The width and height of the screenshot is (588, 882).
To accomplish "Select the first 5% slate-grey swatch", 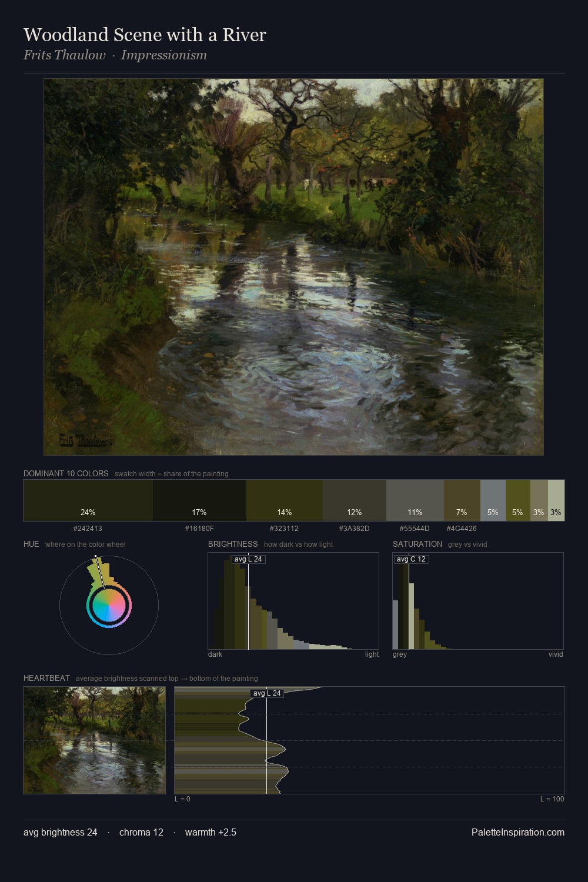I will point(493,500).
